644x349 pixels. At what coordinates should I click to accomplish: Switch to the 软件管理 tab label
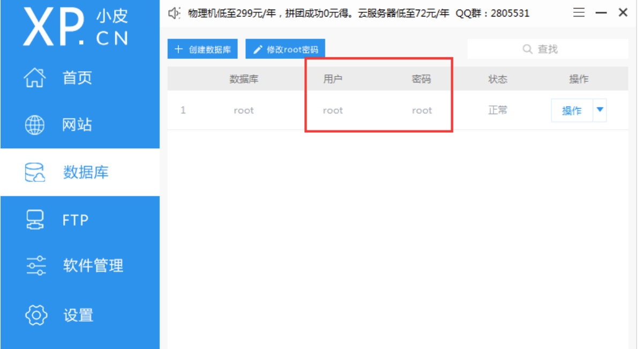click(x=93, y=265)
